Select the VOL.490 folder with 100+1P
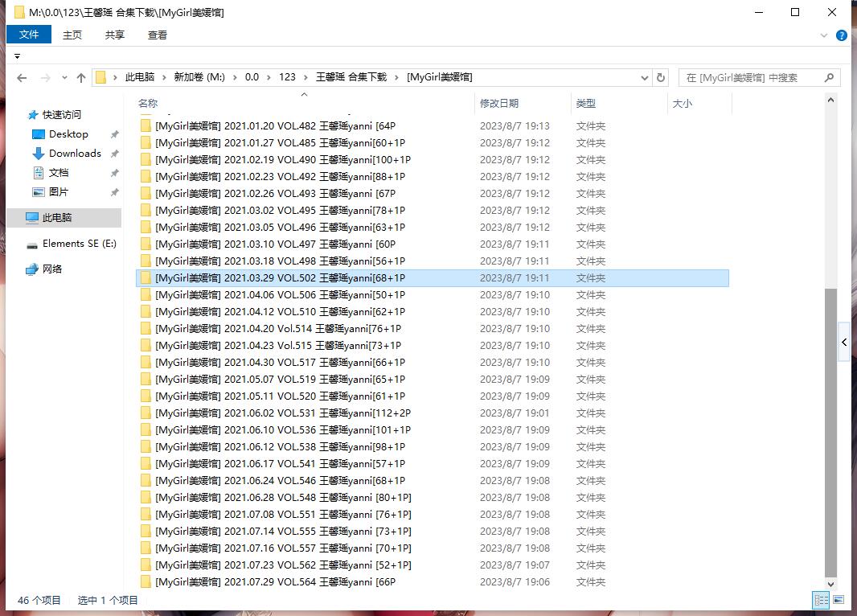The height and width of the screenshot is (616, 857). coord(432,159)
